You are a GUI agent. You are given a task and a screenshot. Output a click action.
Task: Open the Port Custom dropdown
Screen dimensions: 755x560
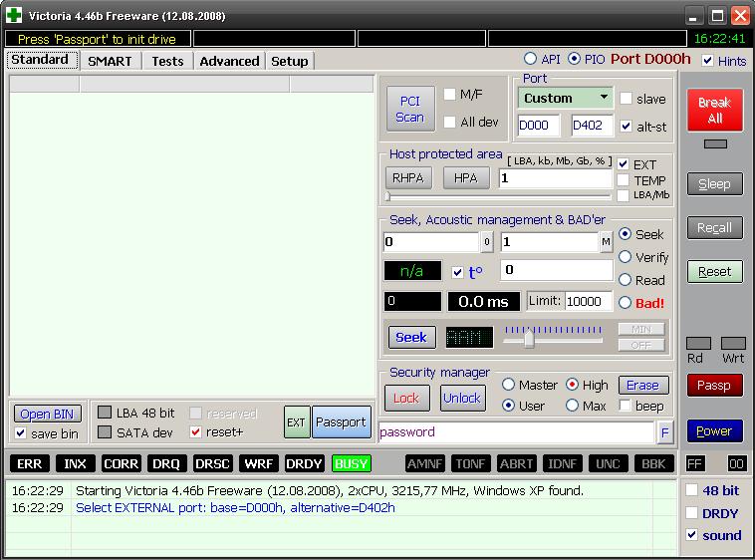pos(565,98)
